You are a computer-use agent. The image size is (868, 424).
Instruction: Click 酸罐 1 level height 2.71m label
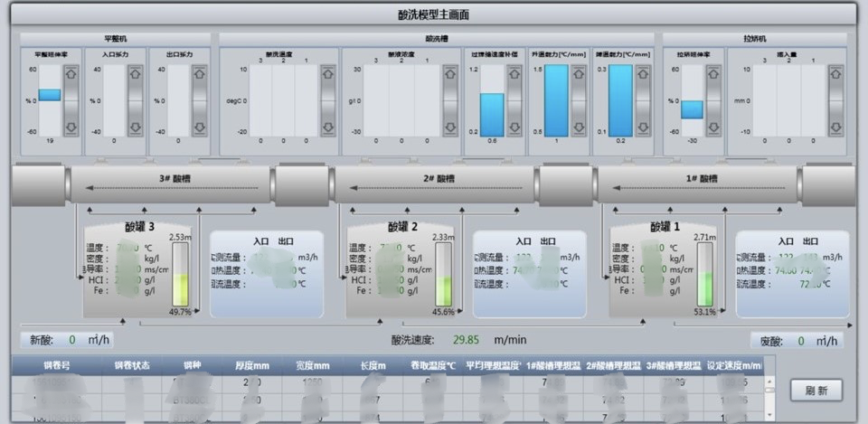[704, 236]
